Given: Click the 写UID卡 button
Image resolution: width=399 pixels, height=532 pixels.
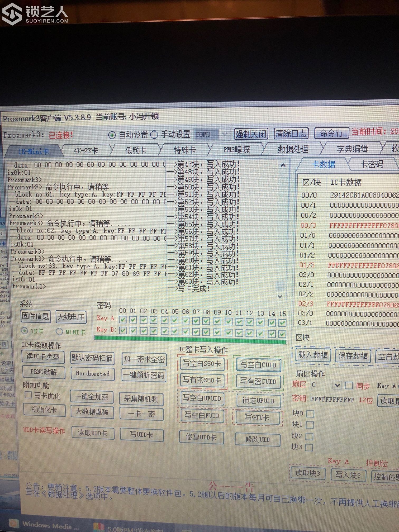Looking at the screenshot, I should pyautogui.click(x=142, y=435).
